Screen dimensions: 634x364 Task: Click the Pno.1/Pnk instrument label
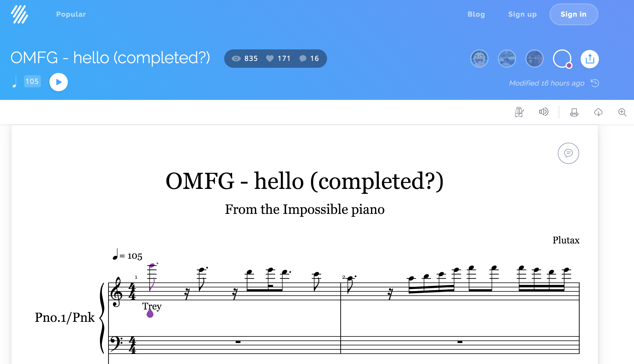coord(65,317)
